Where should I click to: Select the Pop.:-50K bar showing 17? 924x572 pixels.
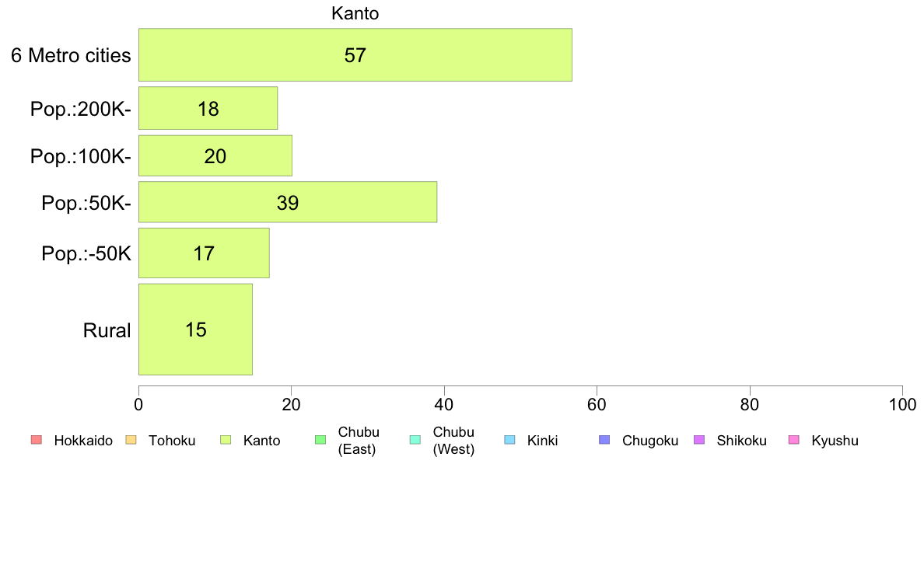point(204,253)
